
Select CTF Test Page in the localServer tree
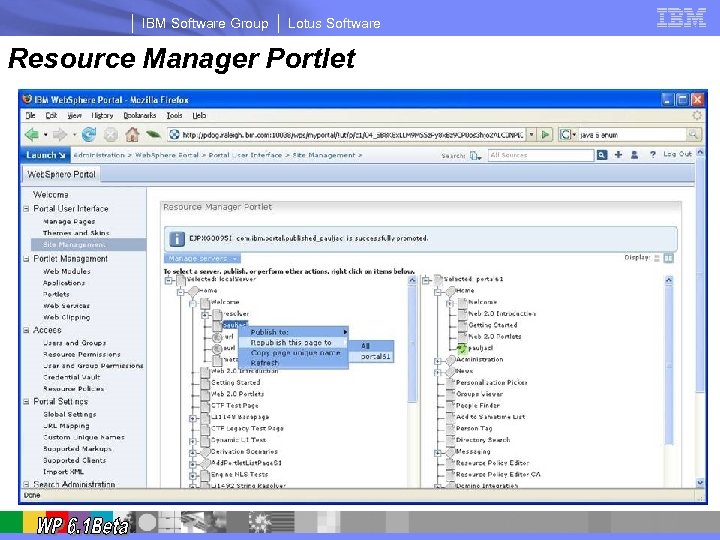pyautogui.click(x=235, y=405)
